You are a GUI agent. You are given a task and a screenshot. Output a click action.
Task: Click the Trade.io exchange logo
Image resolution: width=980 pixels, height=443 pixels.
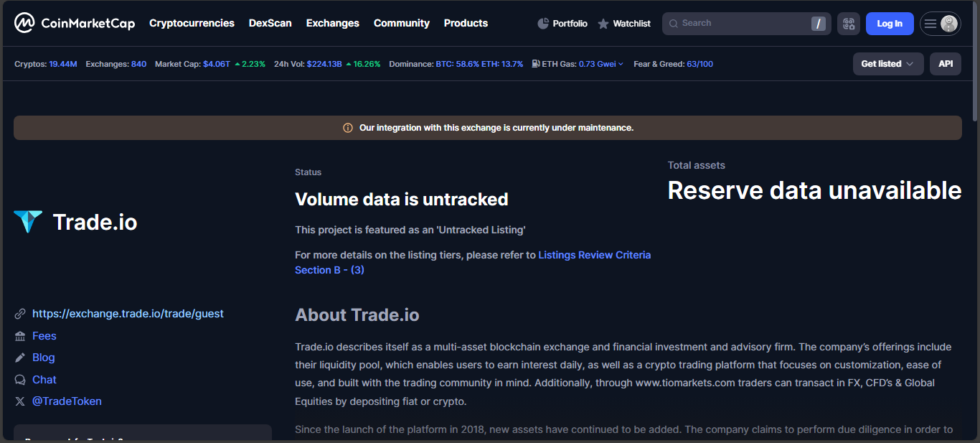pos(28,222)
